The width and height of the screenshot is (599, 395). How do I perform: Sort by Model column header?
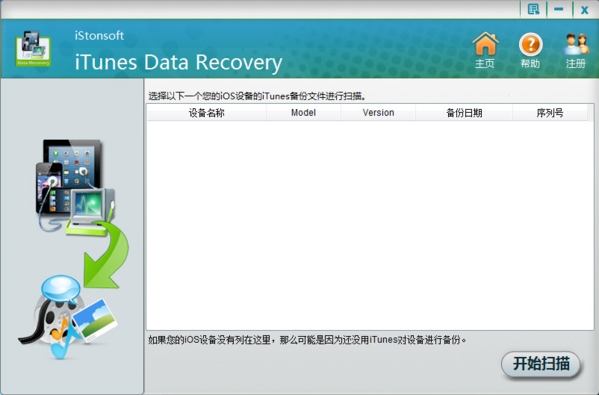tap(303, 113)
